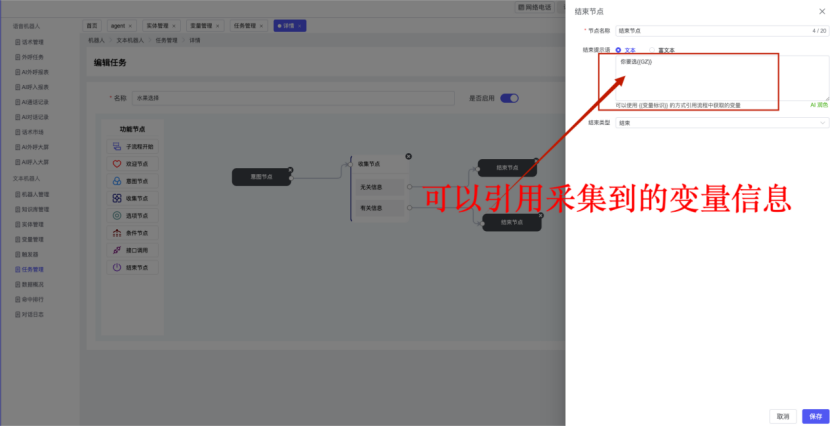Click the 保存 button

815,416
